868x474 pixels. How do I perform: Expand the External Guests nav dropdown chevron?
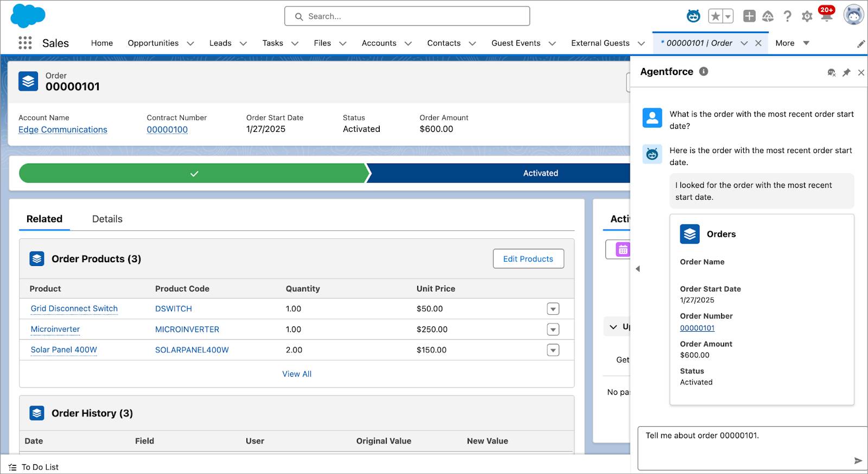[x=641, y=43]
